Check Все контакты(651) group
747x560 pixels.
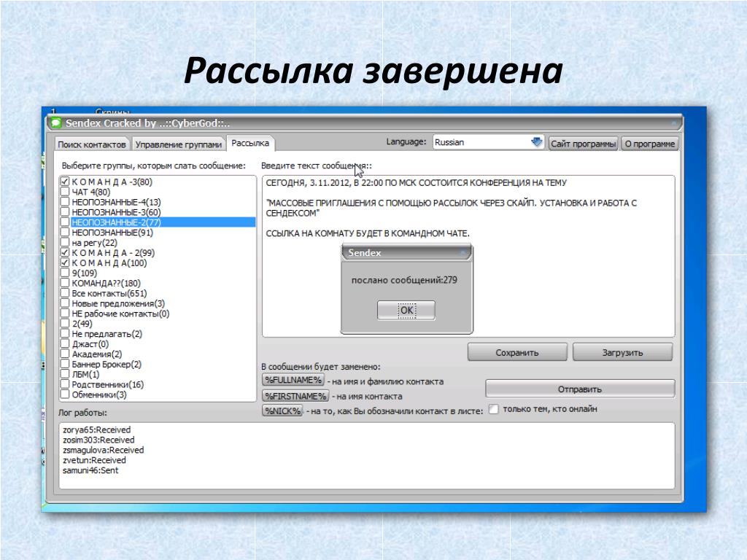(65, 293)
